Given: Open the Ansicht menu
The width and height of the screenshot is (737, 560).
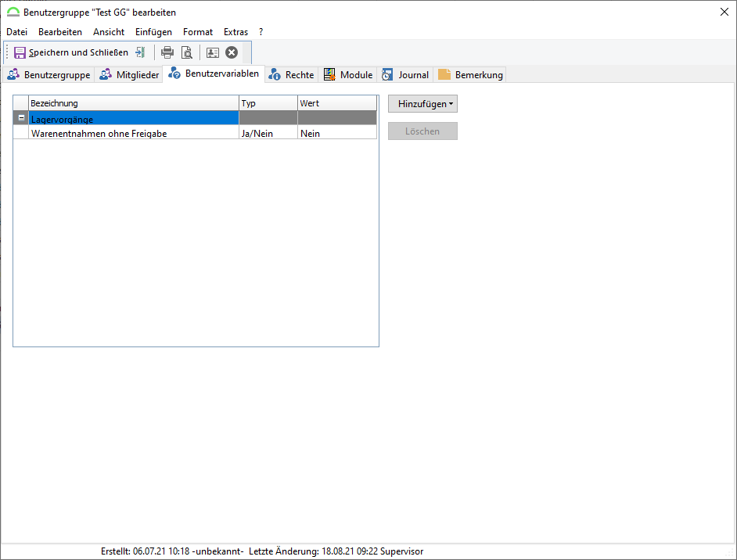Looking at the screenshot, I should (x=109, y=32).
